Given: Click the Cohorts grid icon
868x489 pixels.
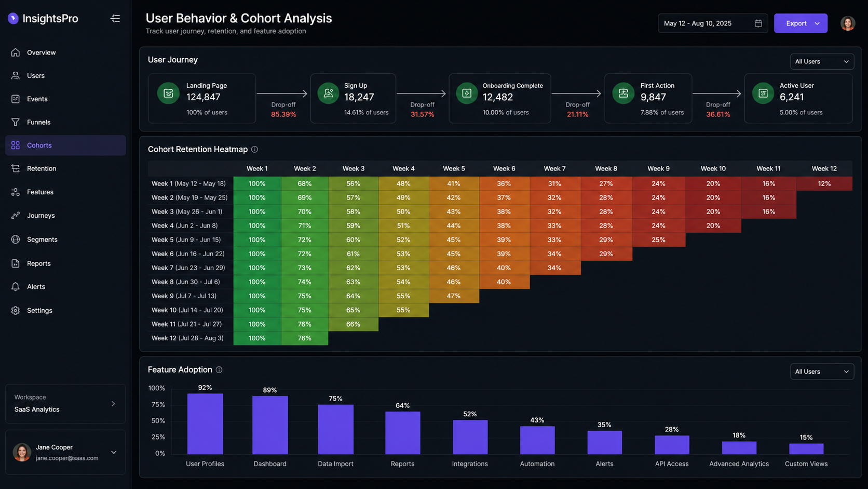Looking at the screenshot, I should 16,146.
